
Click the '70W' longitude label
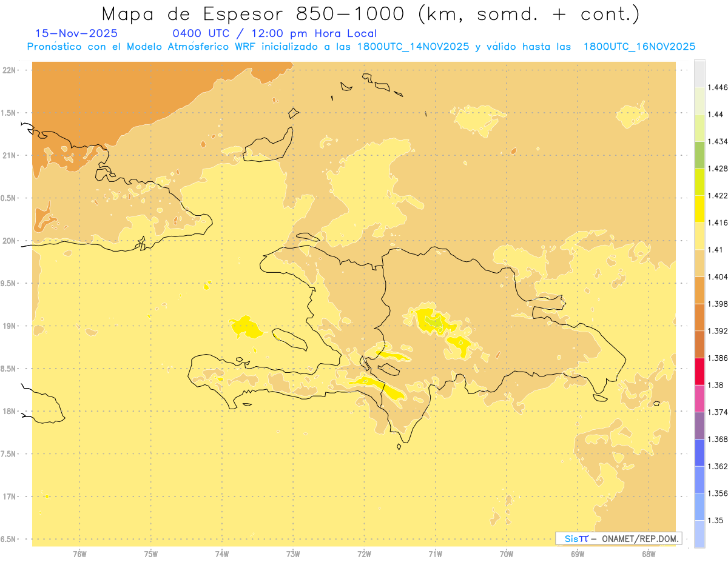pos(507,554)
